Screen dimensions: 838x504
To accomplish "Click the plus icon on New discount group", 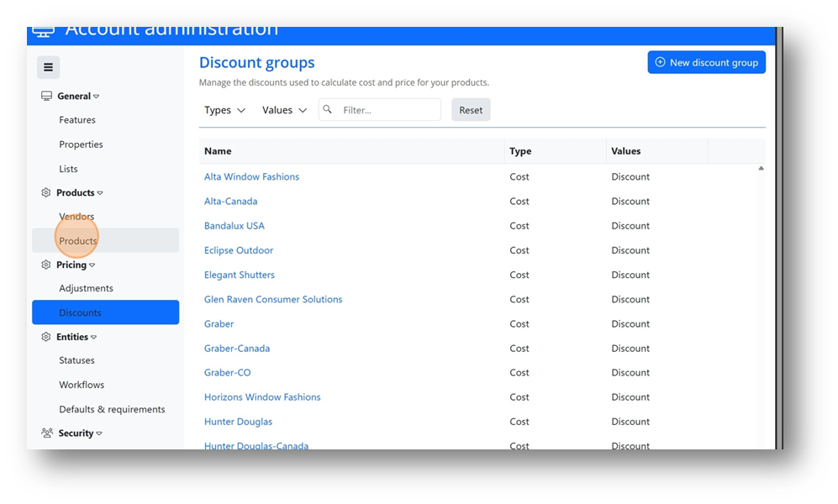I will point(660,62).
